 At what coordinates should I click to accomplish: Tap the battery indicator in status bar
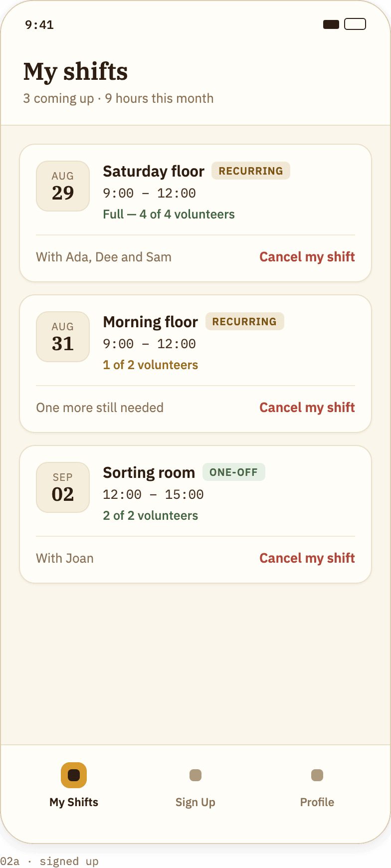[x=355, y=24]
